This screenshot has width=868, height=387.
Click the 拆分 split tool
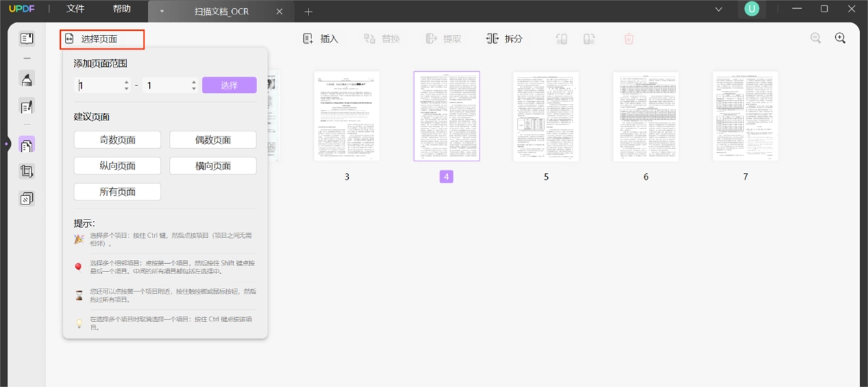504,39
